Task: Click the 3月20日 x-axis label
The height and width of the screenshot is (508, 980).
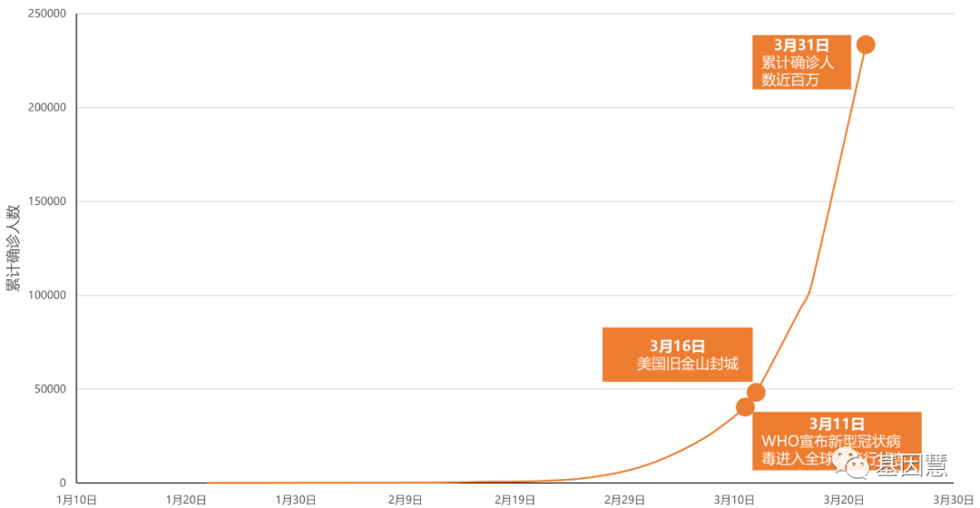Action: (x=844, y=499)
